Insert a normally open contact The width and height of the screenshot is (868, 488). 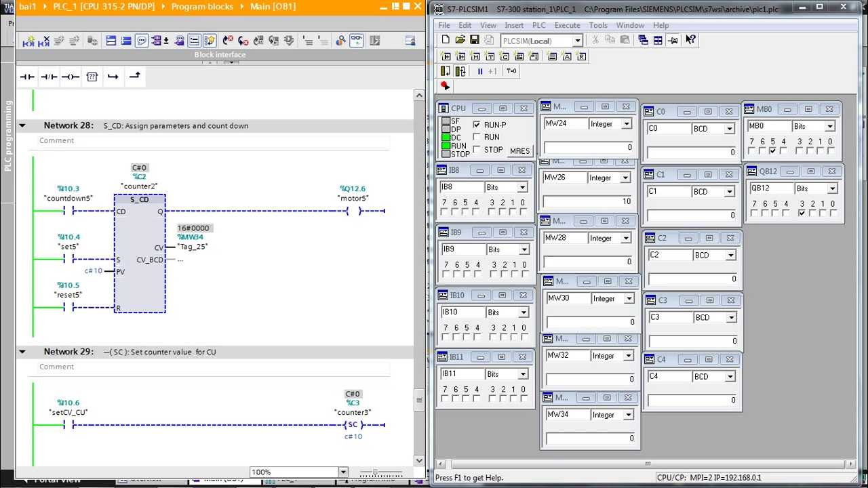coord(27,77)
